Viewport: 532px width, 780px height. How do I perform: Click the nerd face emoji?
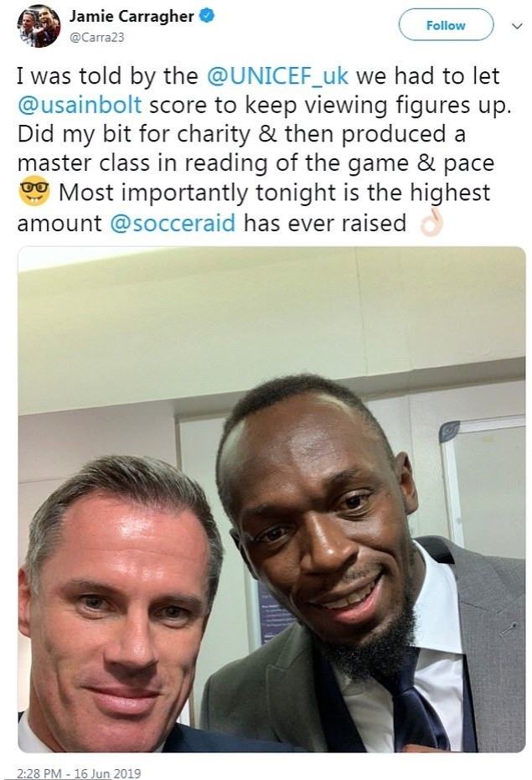click(34, 192)
